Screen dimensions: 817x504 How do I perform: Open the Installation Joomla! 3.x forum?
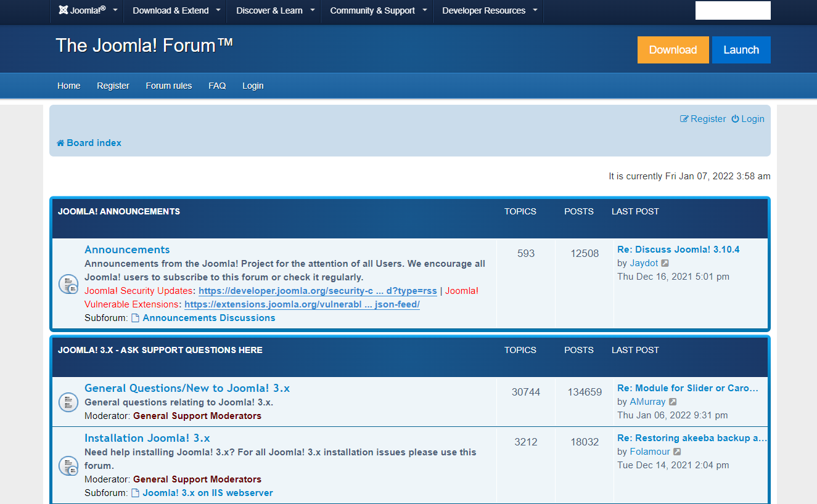(147, 438)
